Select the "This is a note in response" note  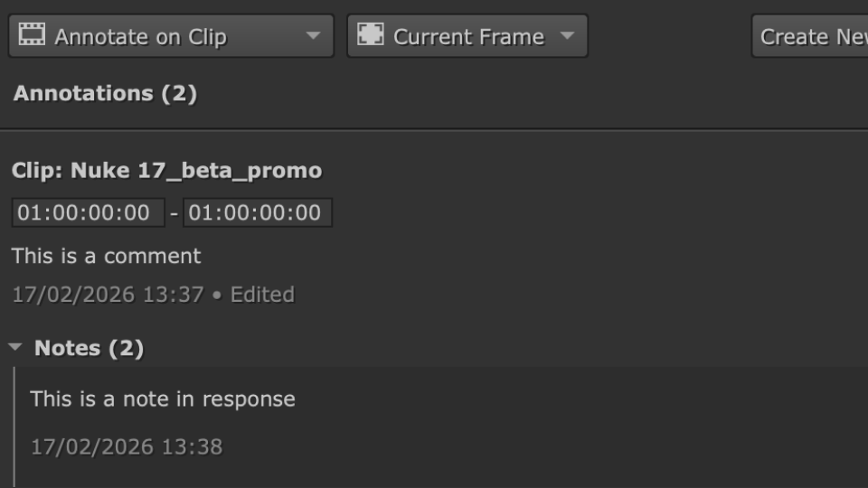[163, 399]
